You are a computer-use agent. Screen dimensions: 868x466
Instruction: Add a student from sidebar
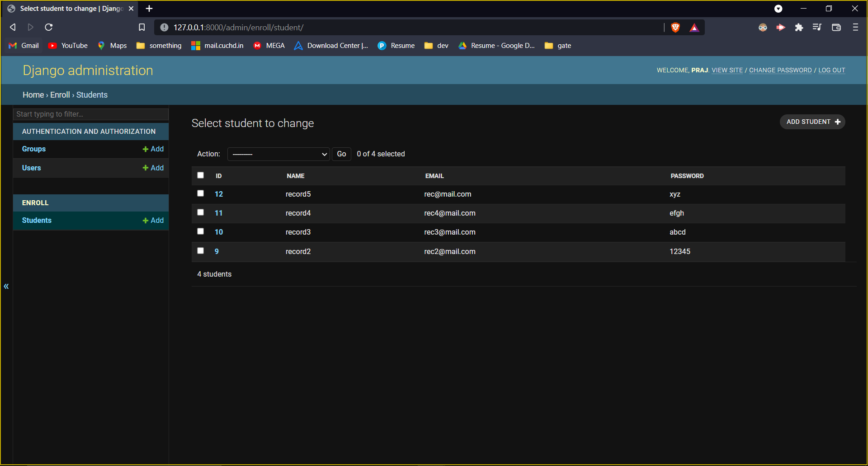[x=153, y=220]
